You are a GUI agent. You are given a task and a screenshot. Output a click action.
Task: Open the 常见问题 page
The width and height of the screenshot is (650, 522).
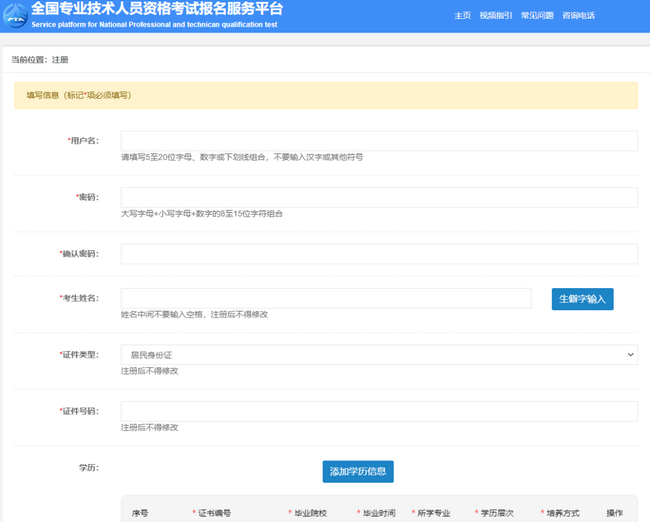(537, 16)
